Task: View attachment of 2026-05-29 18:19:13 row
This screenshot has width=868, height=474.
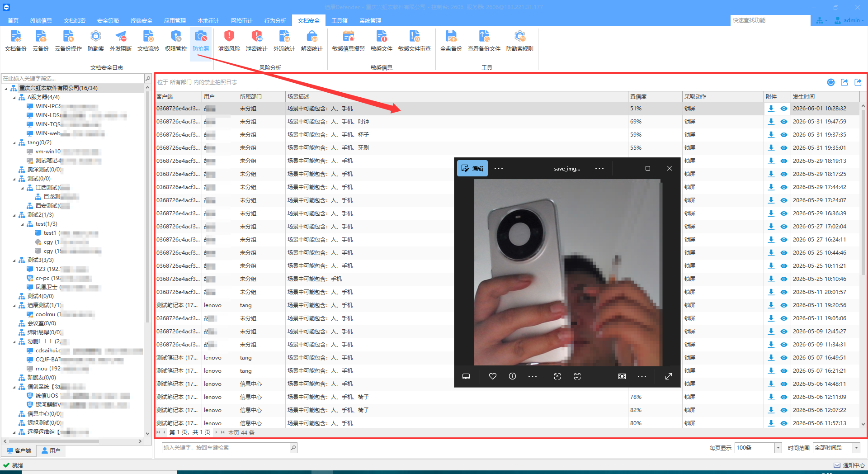Action: coord(784,161)
